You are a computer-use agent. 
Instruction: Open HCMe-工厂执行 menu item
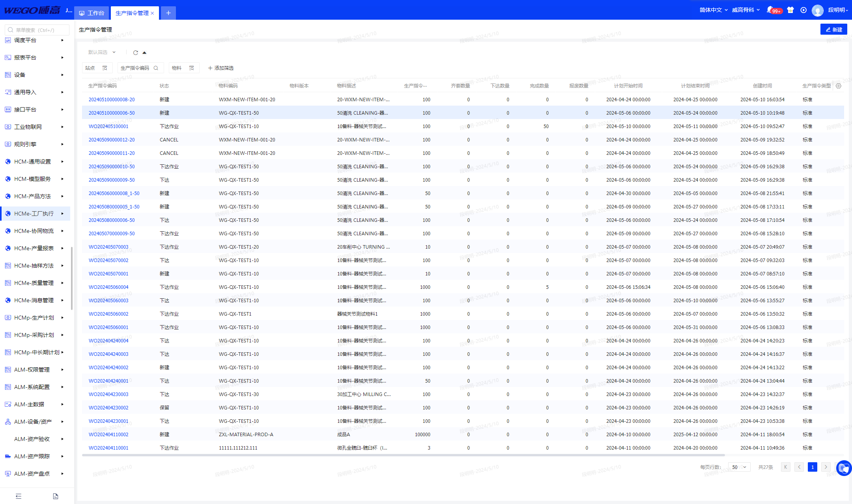(x=35, y=214)
